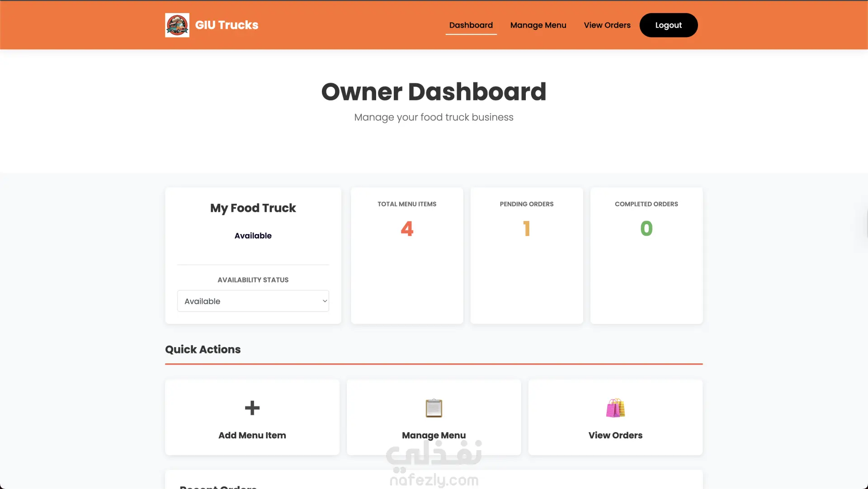The image size is (868, 489).
Task: Click the Completed Orders count of 0
Action: click(646, 229)
